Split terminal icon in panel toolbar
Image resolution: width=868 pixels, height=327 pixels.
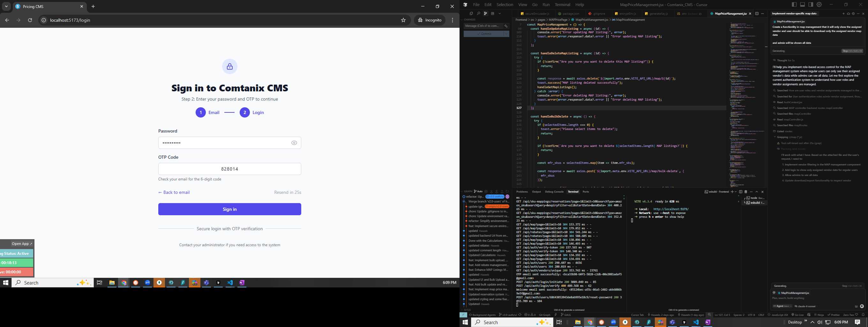point(741,192)
